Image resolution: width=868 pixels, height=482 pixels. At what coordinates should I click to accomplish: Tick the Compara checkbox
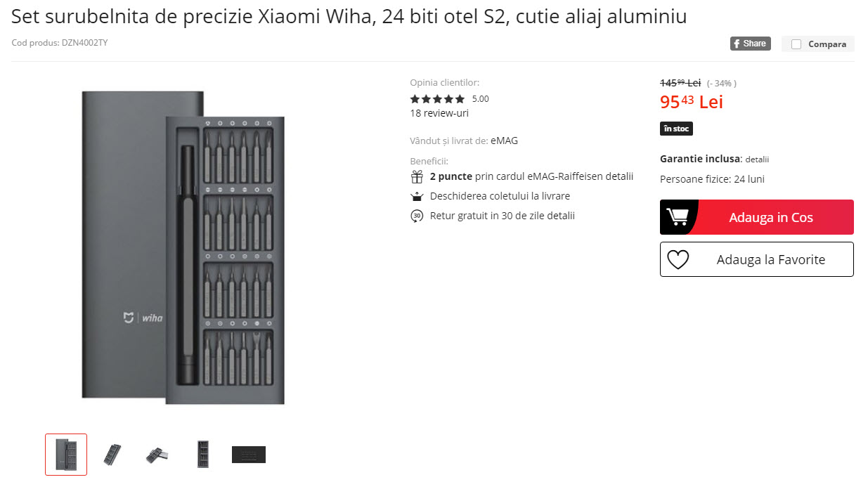(x=796, y=44)
